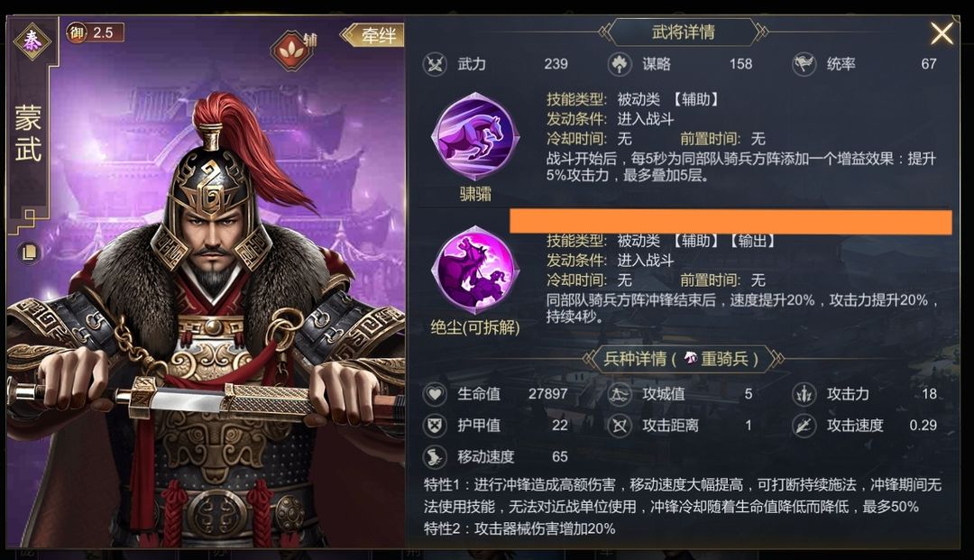Click the 护甲值 shield icon

(435, 426)
